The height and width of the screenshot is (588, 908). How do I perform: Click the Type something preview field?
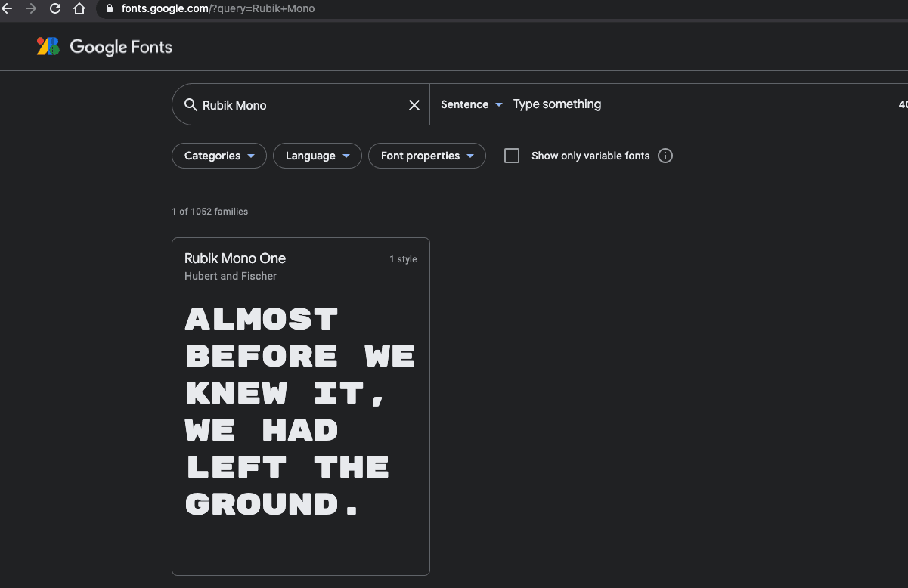click(696, 104)
